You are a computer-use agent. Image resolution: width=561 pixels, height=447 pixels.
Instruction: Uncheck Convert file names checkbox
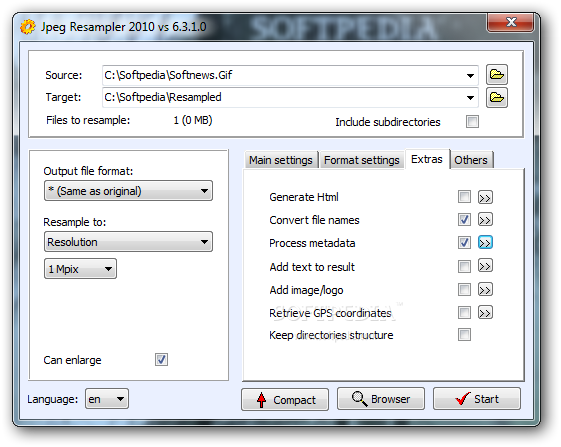pos(464,219)
